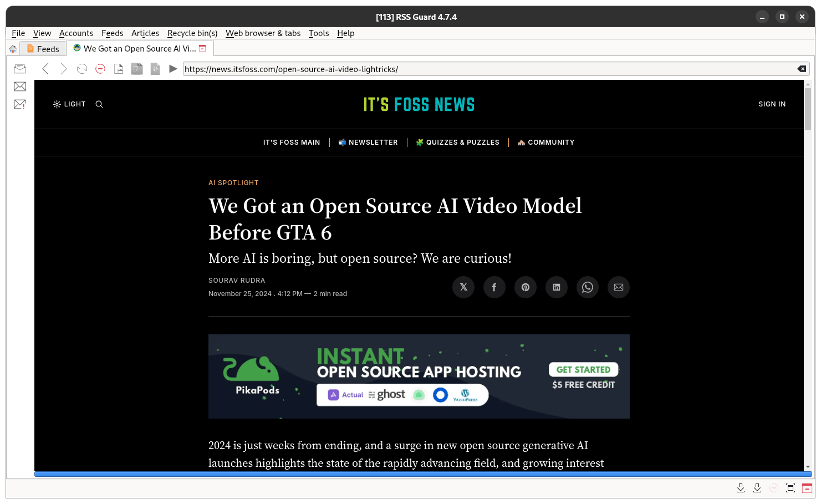Open the home feeds icon in tab bar
Viewport: 821px width, 504px height.
tap(13, 48)
